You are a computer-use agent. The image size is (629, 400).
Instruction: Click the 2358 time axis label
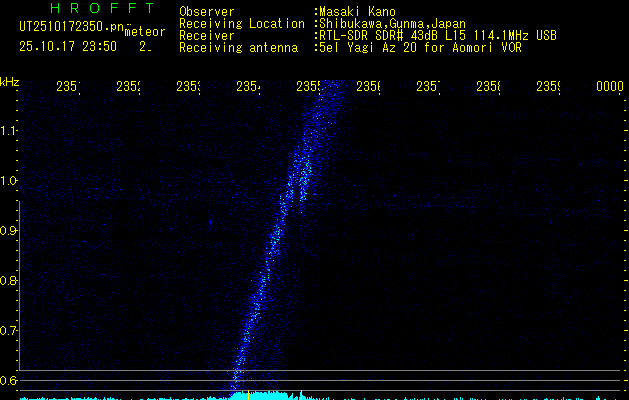[488, 86]
